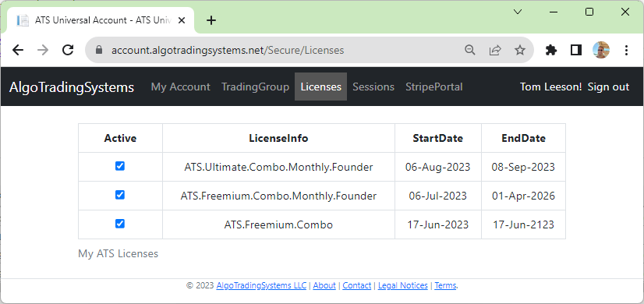
Task: Click the share page icon
Action: pos(495,50)
